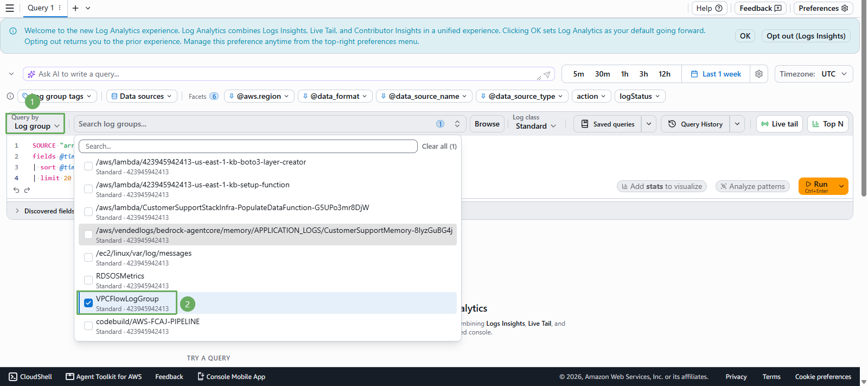Check the /ec2/linux/var/log/messages group
868x386 pixels.
pyautogui.click(x=88, y=257)
